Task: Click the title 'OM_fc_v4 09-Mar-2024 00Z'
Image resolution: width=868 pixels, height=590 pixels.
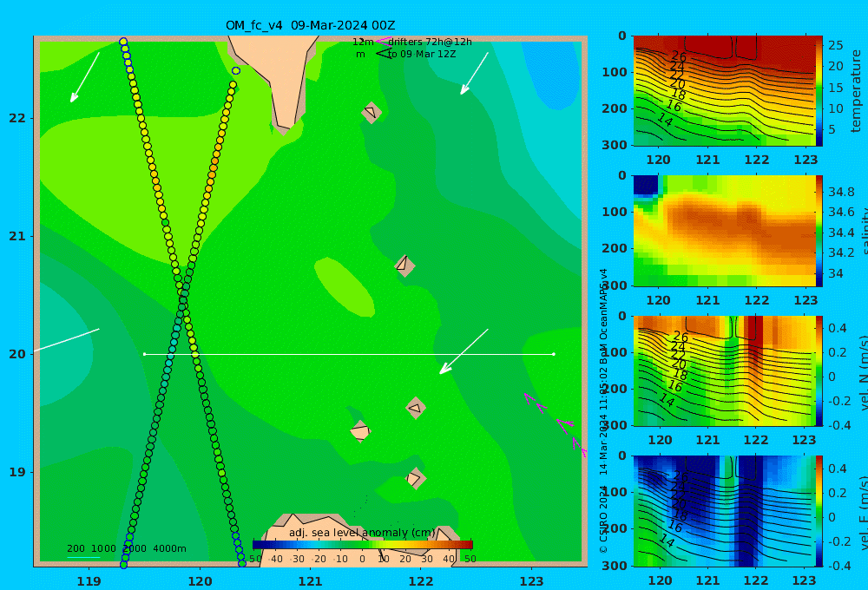Action: click(x=310, y=25)
